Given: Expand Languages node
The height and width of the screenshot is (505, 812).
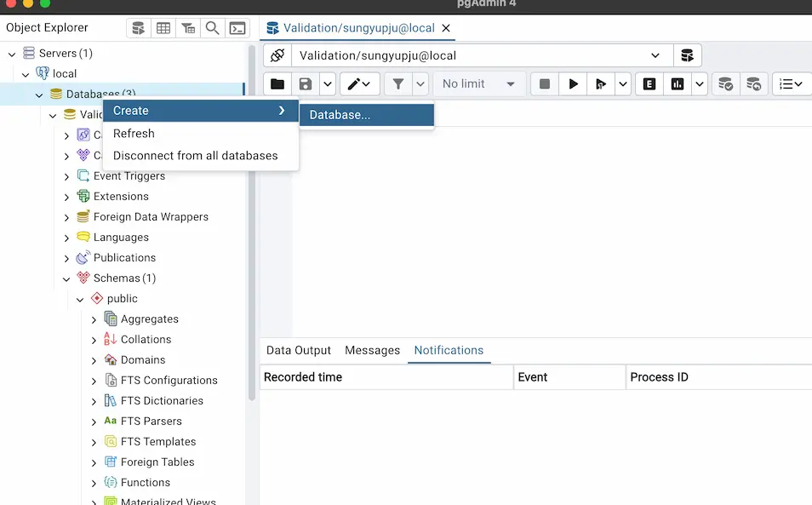Looking at the screenshot, I should pyautogui.click(x=66, y=238).
